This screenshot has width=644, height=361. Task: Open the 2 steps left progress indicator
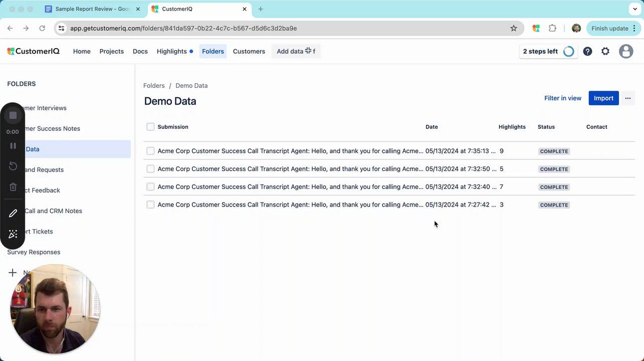[x=548, y=51]
